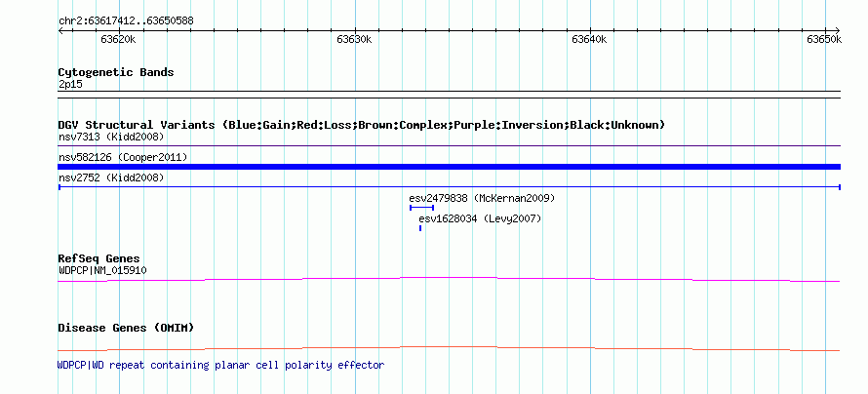868x394 pixels.
Task: Select the Cytogenetic Bands track title
Action: pyautogui.click(x=116, y=72)
